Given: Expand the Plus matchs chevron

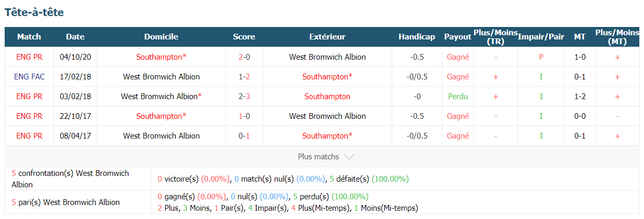Looking at the screenshot, I should click(x=349, y=157).
